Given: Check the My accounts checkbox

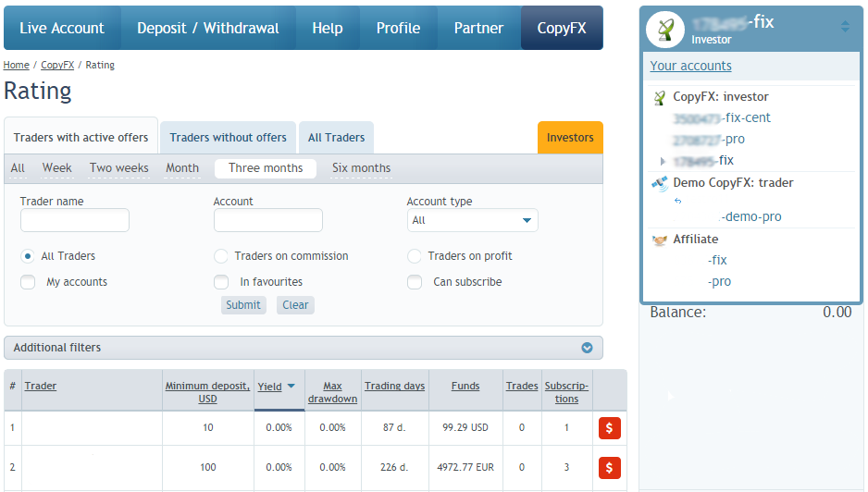Looking at the screenshot, I should click(28, 282).
